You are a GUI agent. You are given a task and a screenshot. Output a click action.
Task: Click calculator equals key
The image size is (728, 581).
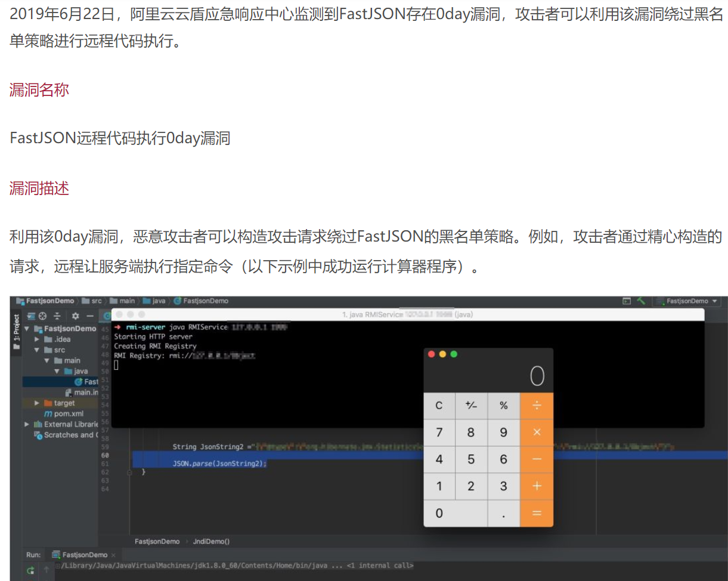pyautogui.click(x=537, y=513)
